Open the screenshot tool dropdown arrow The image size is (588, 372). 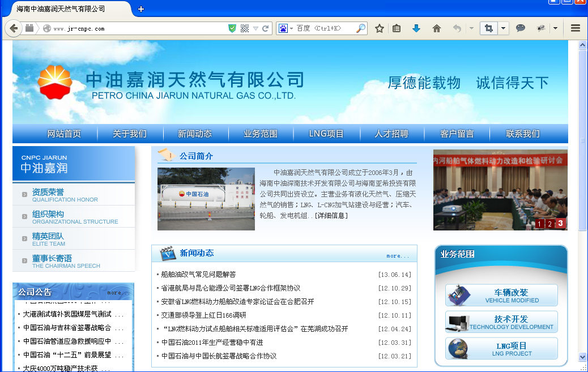[x=503, y=28]
